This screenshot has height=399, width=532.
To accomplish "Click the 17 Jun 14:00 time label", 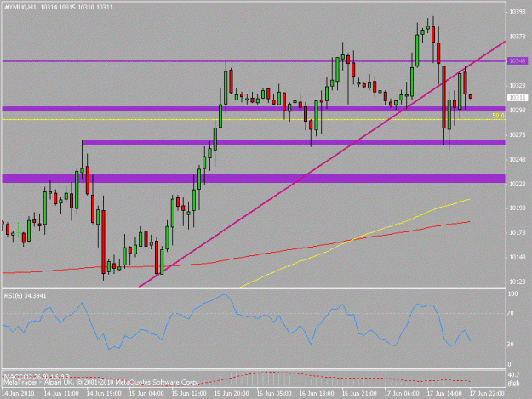I will click(x=444, y=394).
